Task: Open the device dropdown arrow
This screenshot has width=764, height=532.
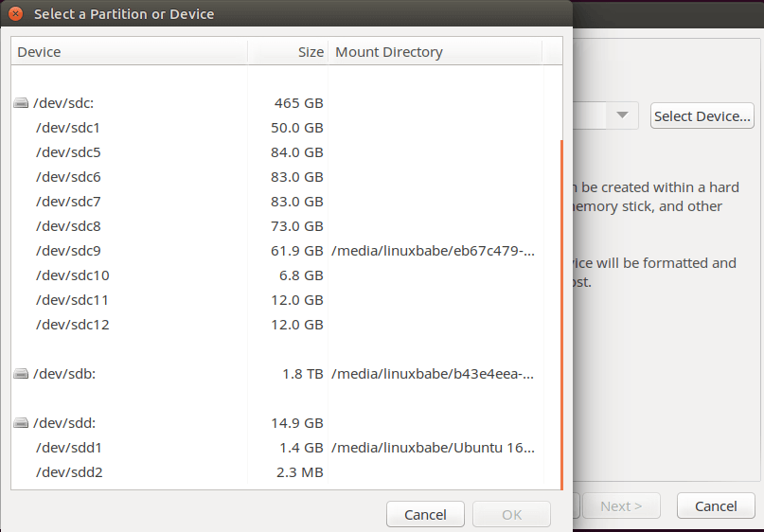Action: click(x=622, y=115)
